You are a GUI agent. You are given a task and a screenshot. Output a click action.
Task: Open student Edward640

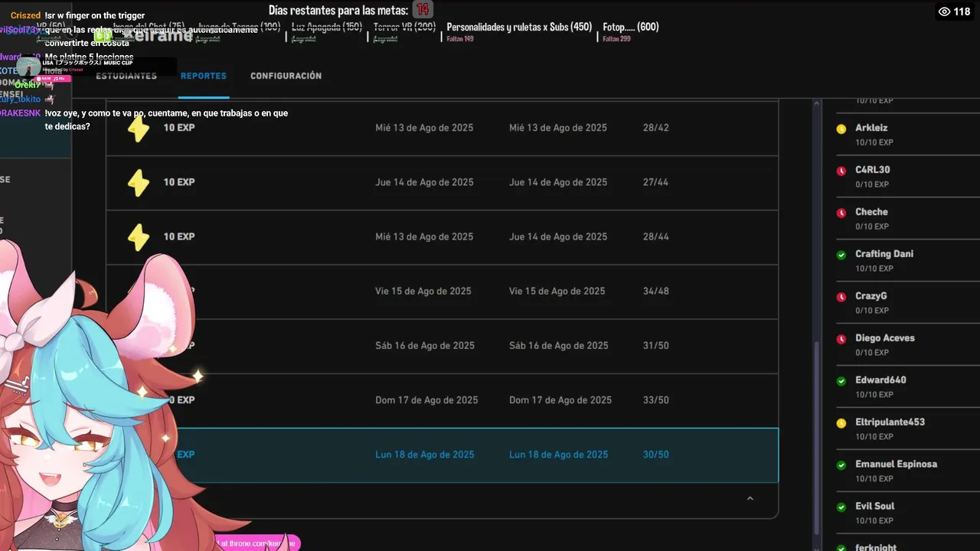[x=880, y=380]
